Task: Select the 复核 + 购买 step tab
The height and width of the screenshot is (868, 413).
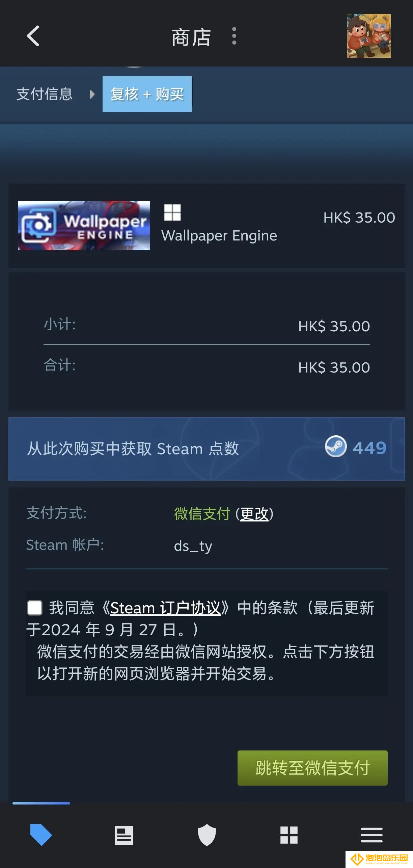Action: click(147, 94)
